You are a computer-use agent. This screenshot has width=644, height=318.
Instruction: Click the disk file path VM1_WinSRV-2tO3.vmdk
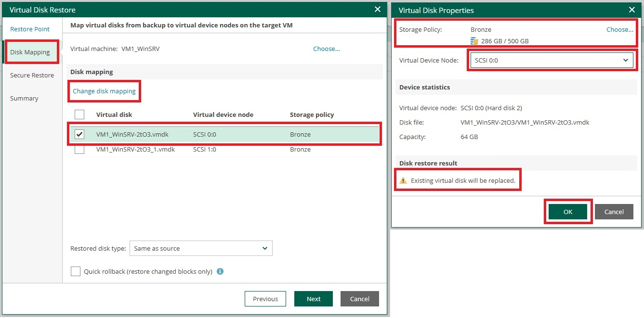(x=525, y=122)
